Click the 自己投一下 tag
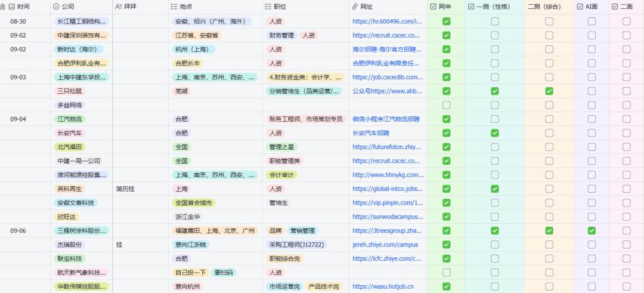Image resolution: width=644 pixels, height=293 pixels. click(190, 273)
